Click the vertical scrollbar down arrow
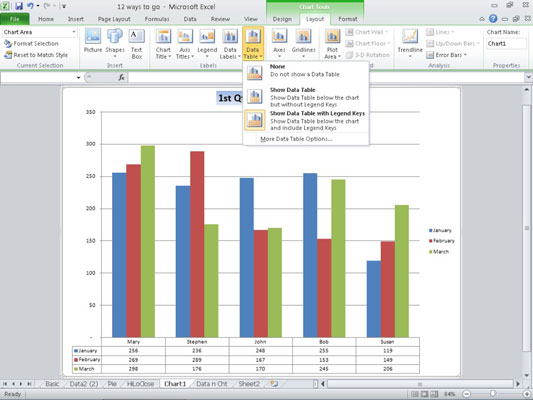Image resolution: width=533 pixels, height=400 pixels. point(527,375)
